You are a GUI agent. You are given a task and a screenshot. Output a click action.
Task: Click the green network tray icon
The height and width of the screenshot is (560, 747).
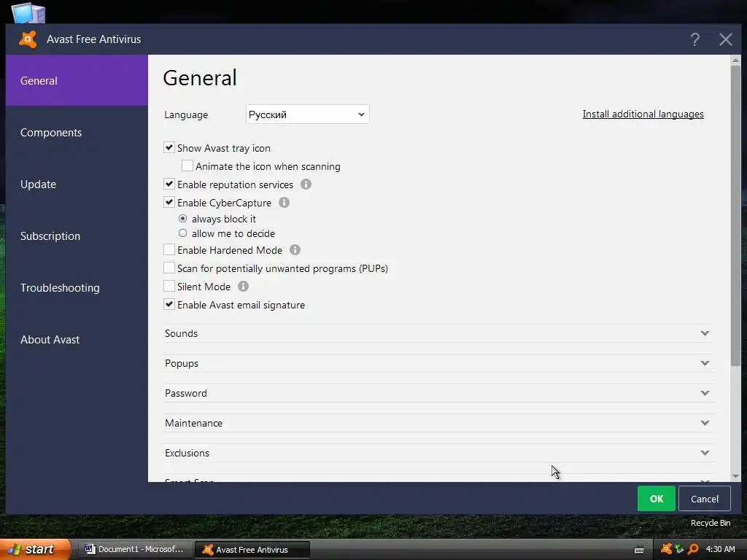pyautogui.click(x=679, y=549)
